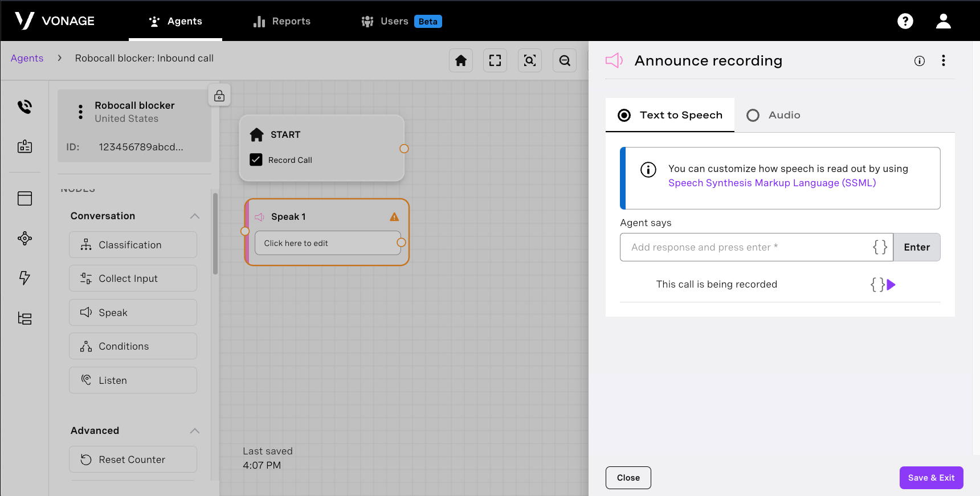980x496 pixels.
Task: Select the Reset Counter node
Action: pyautogui.click(x=133, y=460)
